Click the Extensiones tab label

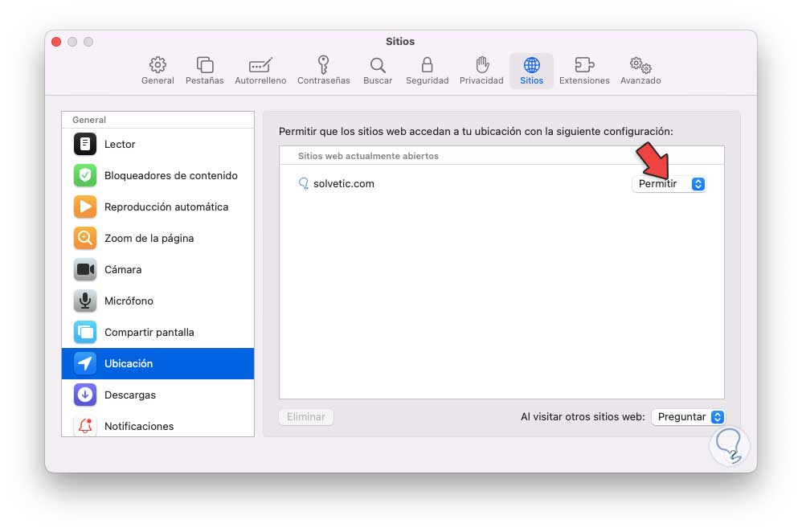click(584, 80)
